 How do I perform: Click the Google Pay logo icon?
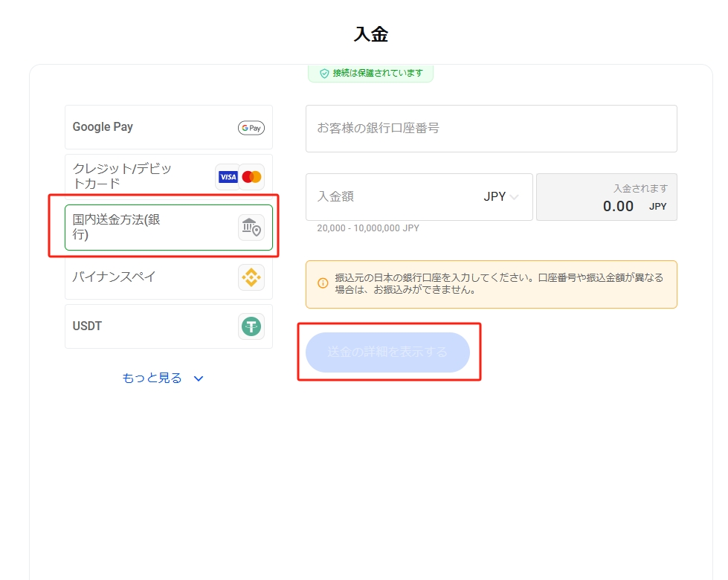tap(251, 128)
